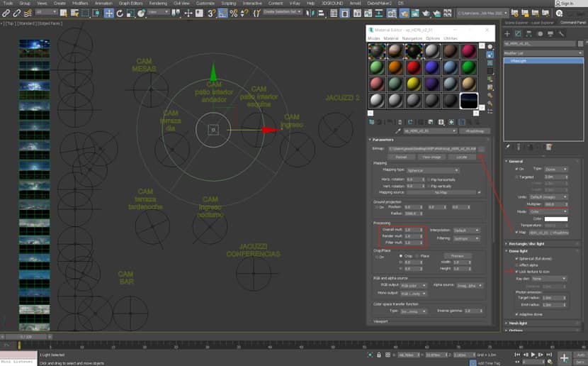Open the Display panel icon
Screen dimensions: 588x366
pyautogui.click(x=550, y=34)
